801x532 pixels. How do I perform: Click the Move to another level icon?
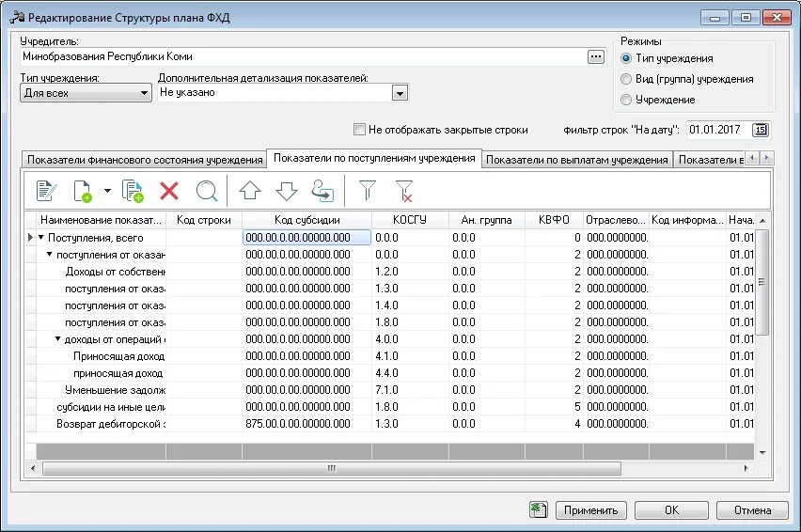322,191
